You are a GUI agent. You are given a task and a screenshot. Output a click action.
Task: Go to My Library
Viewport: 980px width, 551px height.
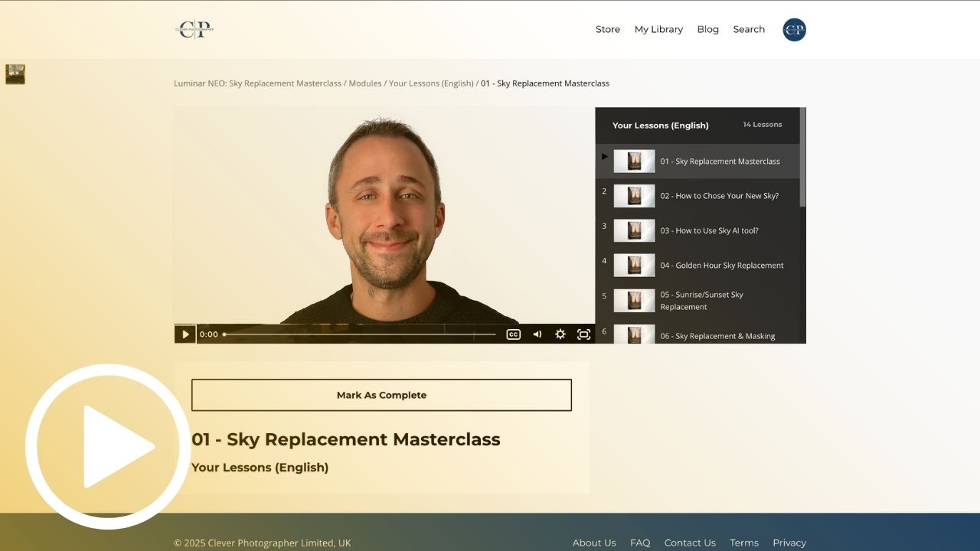(658, 29)
